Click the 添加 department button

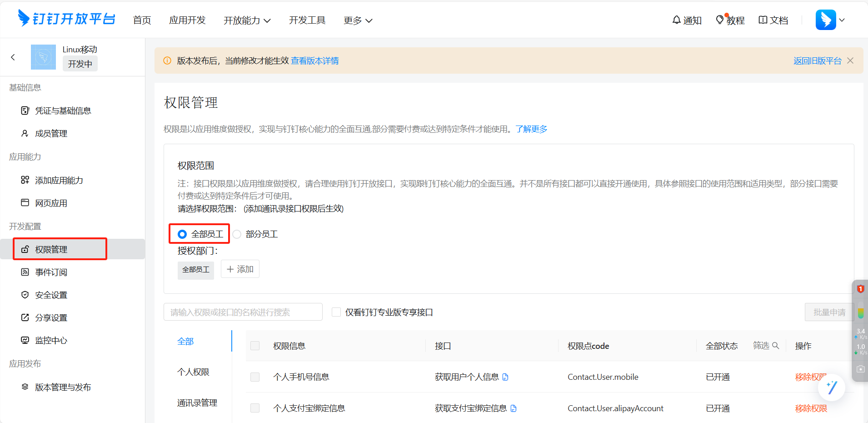tap(240, 269)
